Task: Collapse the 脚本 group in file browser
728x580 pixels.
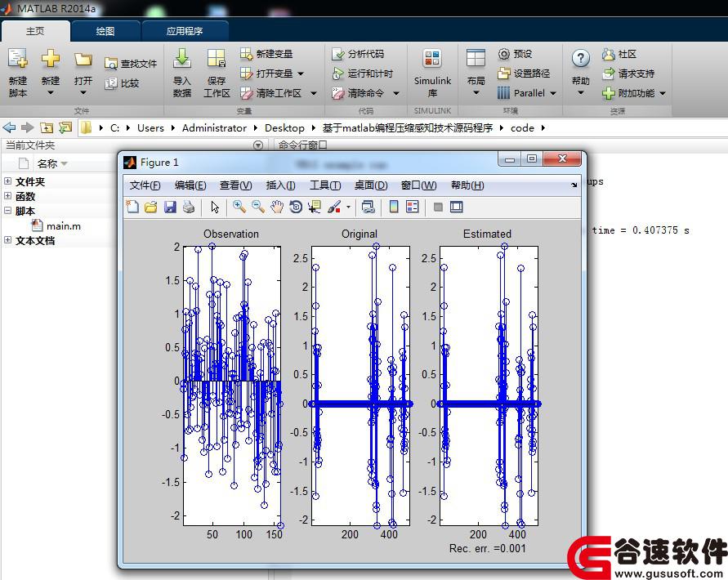Action: (8, 211)
